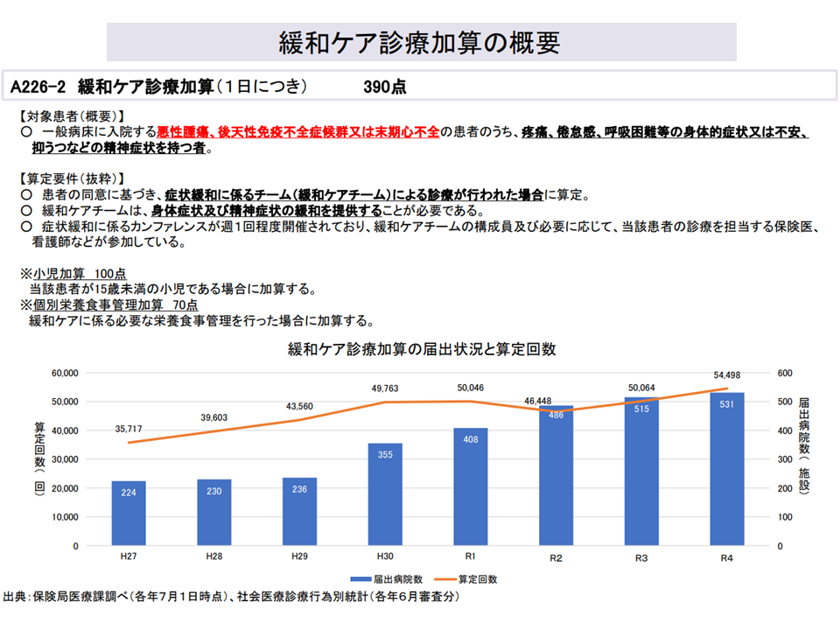Click the 【算定要件(抜粋)】 section header

(x=72, y=178)
